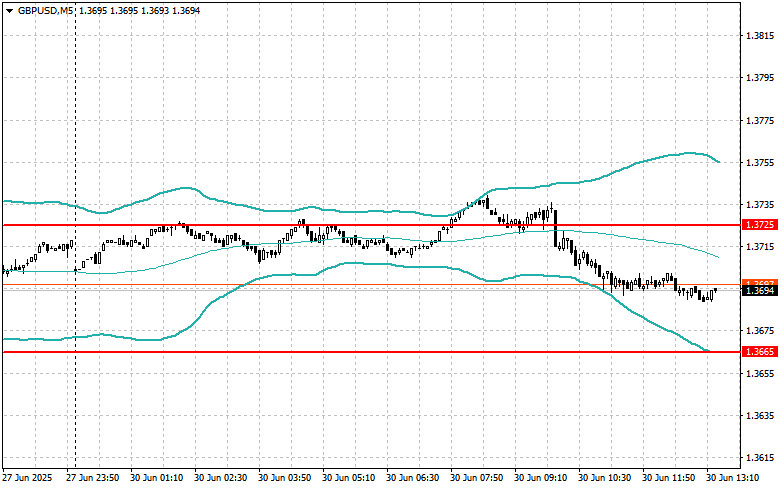Viewport: 781px width, 489px height.
Task: Click the 30 Jun 13:10 time label
Action: click(733, 478)
